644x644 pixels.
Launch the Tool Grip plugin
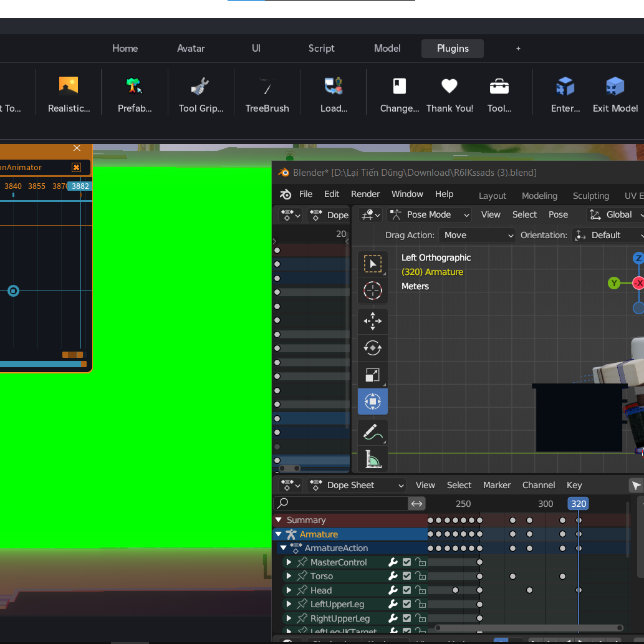click(x=201, y=95)
